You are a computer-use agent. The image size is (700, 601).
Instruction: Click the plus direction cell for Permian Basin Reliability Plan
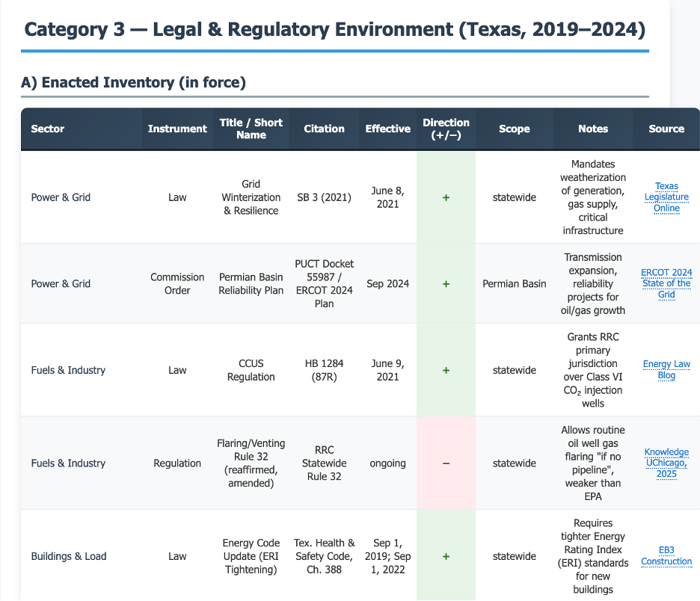pos(446,284)
